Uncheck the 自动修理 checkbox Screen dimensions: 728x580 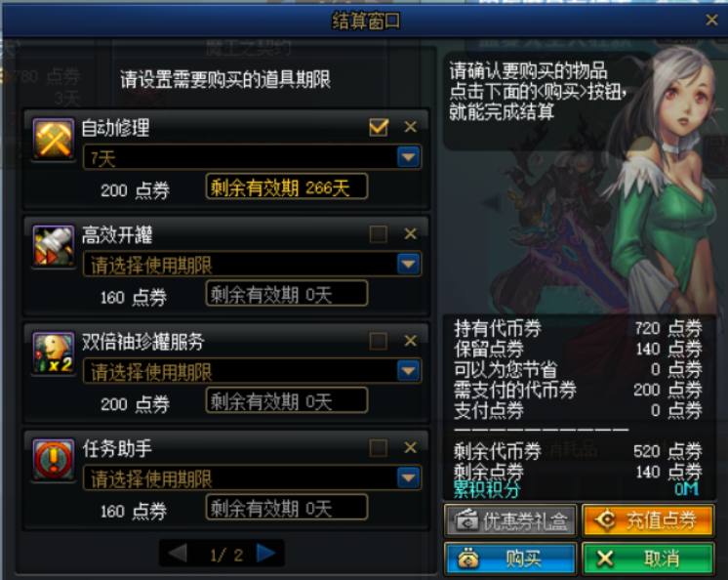point(379,127)
